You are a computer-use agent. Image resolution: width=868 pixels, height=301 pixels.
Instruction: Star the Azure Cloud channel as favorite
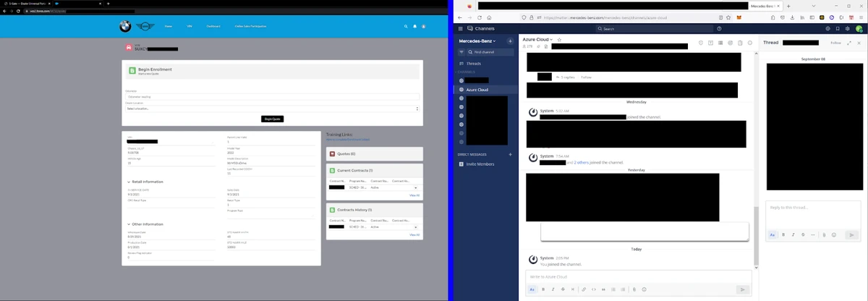pyautogui.click(x=559, y=39)
